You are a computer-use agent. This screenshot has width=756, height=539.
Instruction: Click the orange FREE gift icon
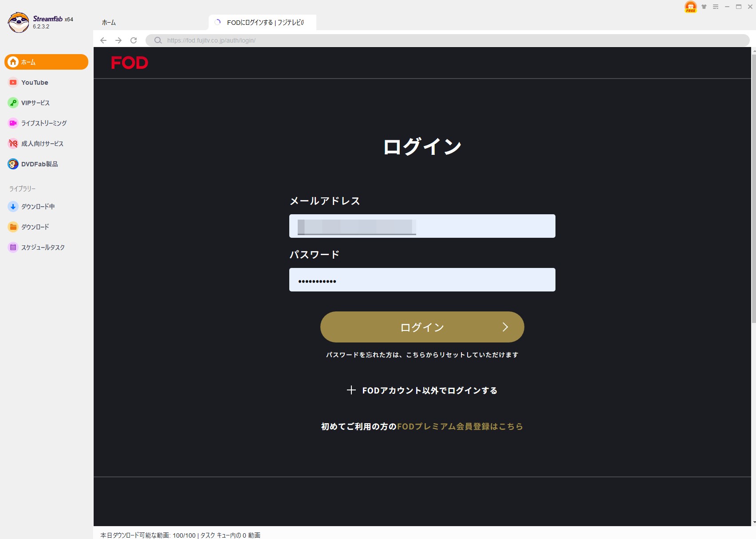(x=691, y=7)
